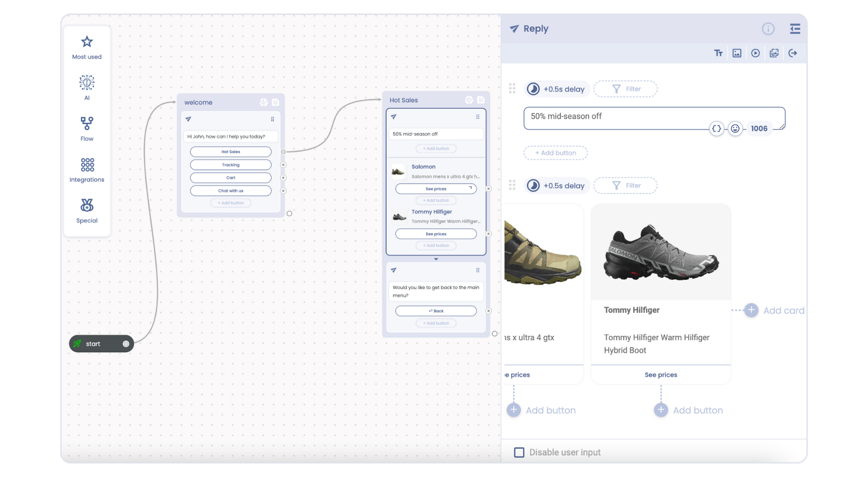The height and width of the screenshot is (477, 868).
Task: Click Add button under Tommy Hilfiger card
Action: (x=689, y=410)
